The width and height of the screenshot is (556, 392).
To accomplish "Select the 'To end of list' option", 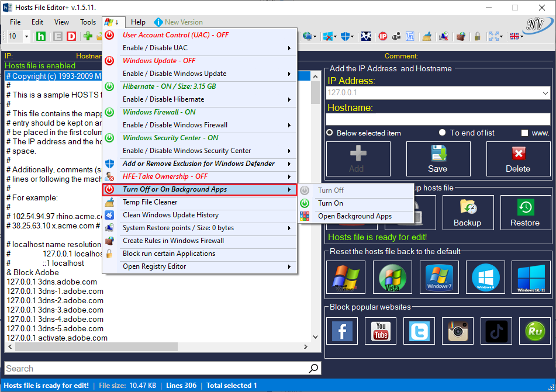I will (443, 133).
